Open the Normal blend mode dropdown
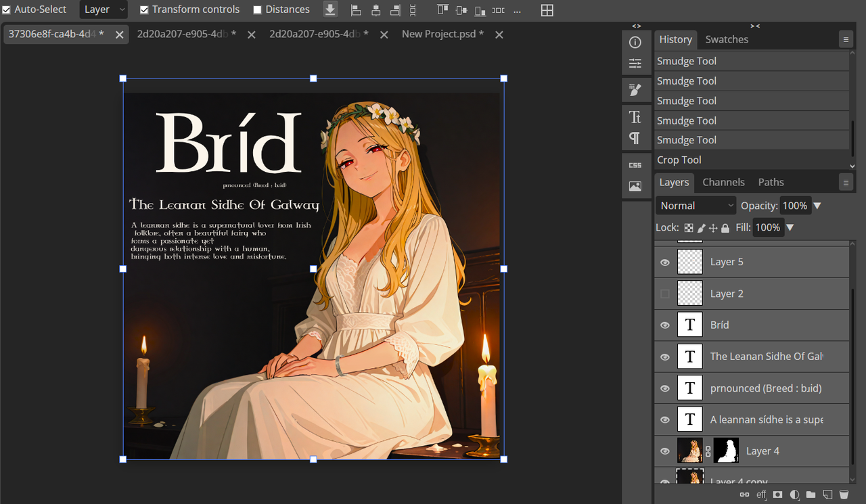The height and width of the screenshot is (504, 866). pos(696,206)
